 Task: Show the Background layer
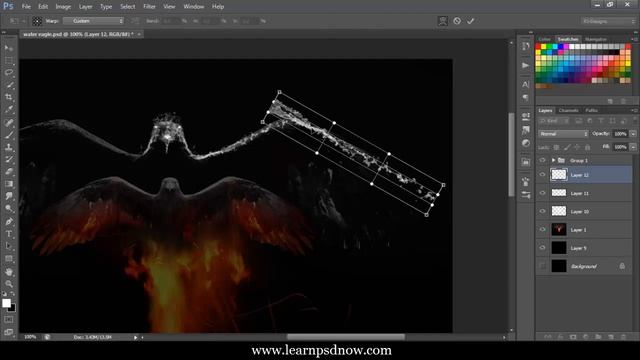click(x=542, y=266)
